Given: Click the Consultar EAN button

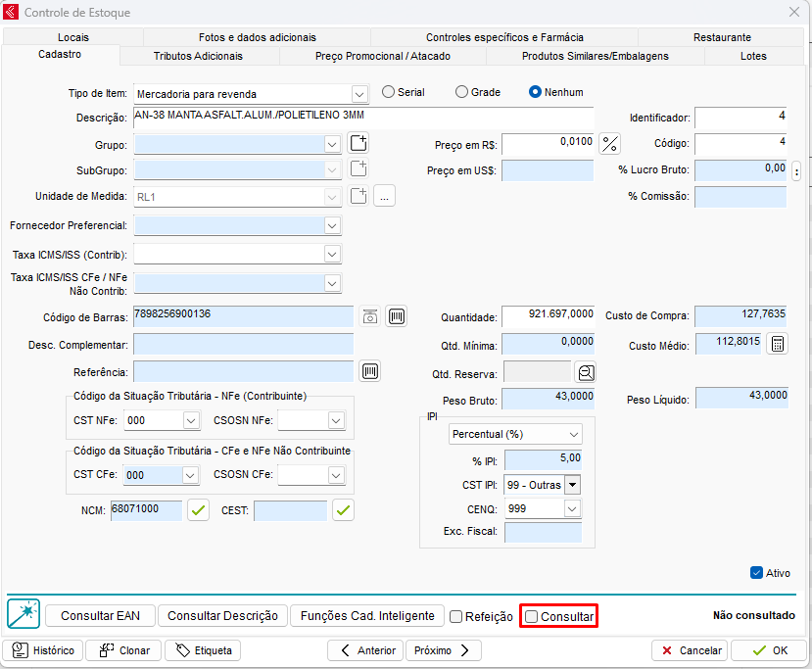Looking at the screenshot, I should pos(100,616).
